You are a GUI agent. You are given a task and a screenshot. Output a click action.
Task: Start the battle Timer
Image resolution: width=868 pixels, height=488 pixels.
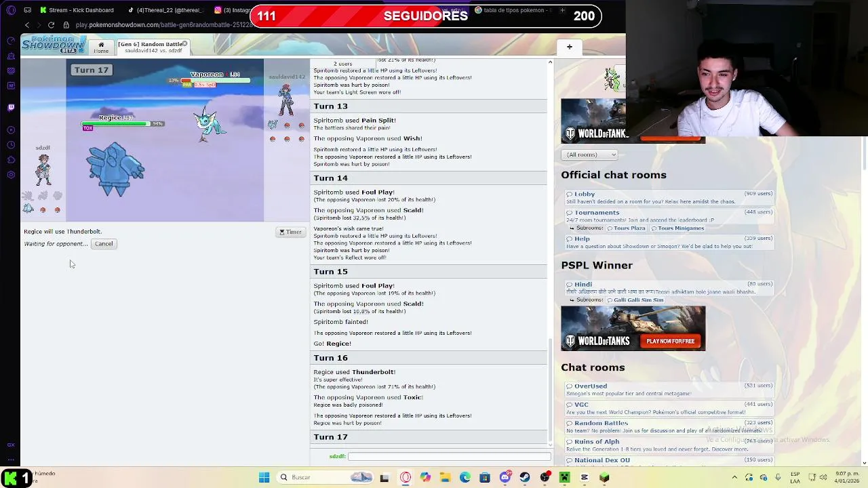coord(290,232)
